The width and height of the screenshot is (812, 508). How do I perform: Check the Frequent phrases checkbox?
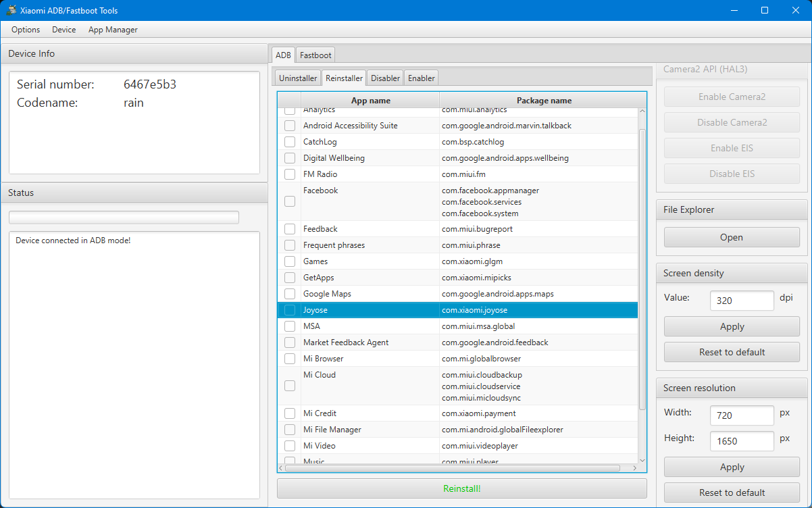tap(290, 245)
